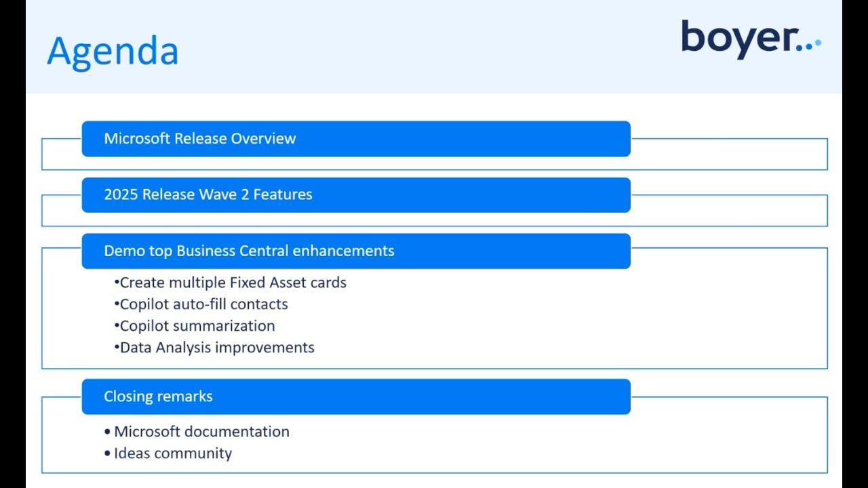Click 'Microsoft documentation' bullet
The height and width of the screenshot is (488, 868).
point(197,432)
